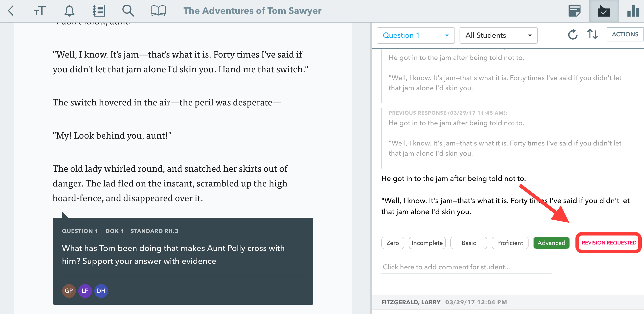Mark the response as Incomplete
The width and height of the screenshot is (644, 314).
(x=427, y=243)
